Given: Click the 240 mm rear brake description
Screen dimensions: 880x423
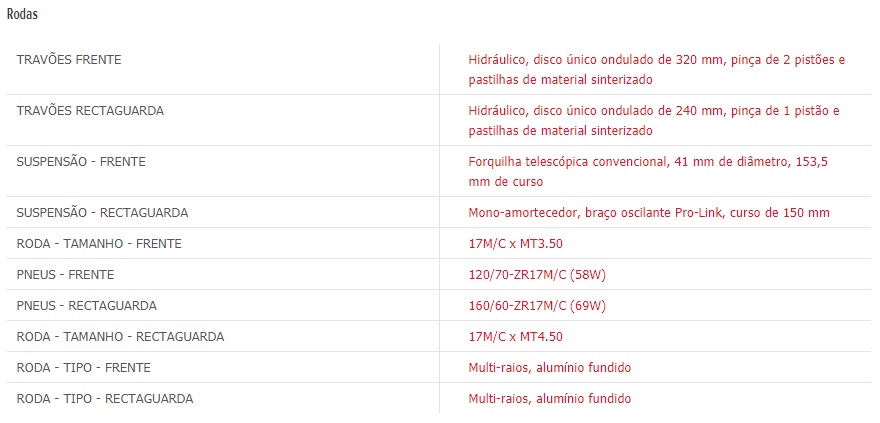Looking at the screenshot, I should 654,121.
